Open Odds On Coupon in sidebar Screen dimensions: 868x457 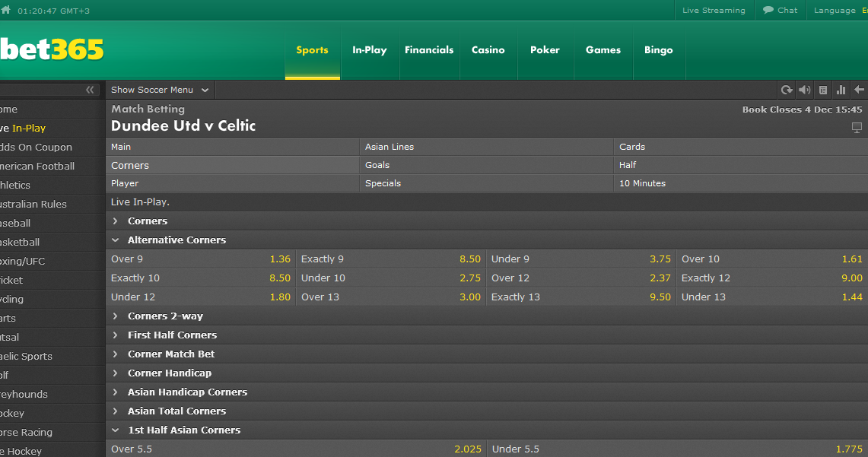(x=52, y=148)
